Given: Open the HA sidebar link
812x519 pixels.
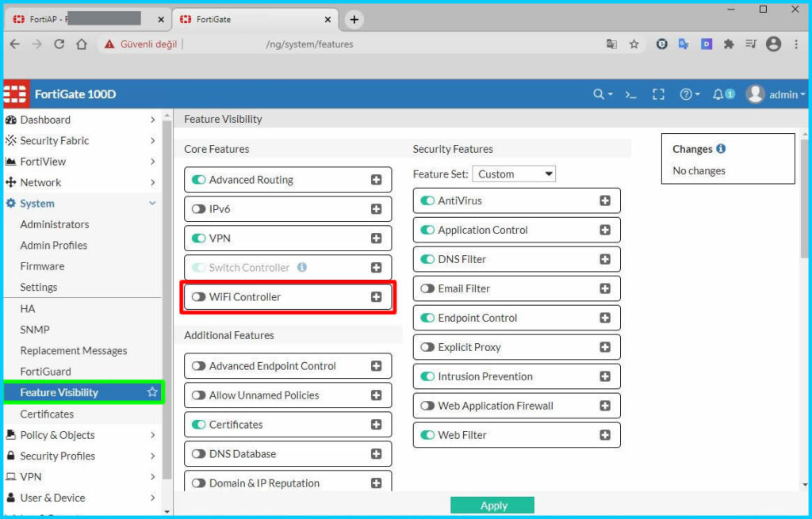Looking at the screenshot, I should click(x=28, y=308).
